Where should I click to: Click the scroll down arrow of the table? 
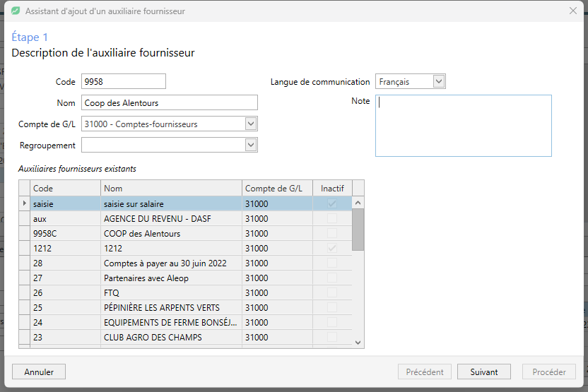(358, 343)
